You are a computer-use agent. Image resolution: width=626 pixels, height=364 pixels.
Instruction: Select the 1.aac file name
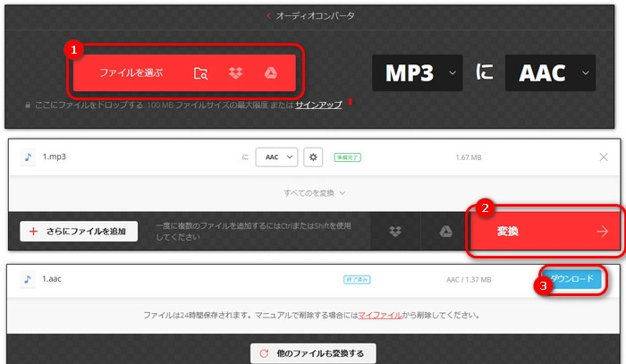52,279
